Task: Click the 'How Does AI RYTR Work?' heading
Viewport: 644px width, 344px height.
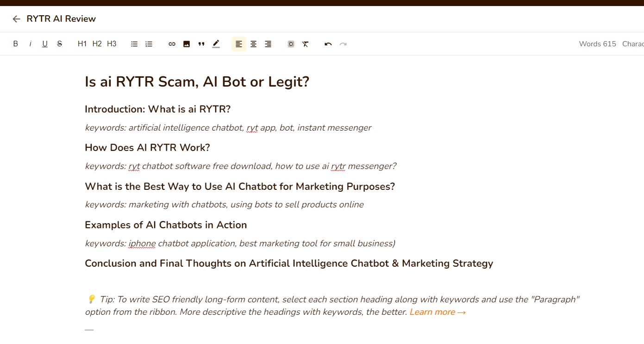Action: (x=147, y=148)
